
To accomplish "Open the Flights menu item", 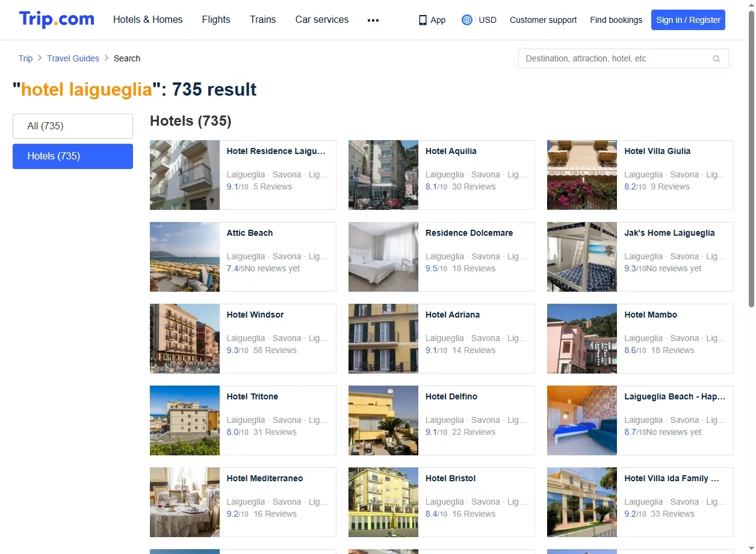I will pyautogui.click(x=216, y=20).
